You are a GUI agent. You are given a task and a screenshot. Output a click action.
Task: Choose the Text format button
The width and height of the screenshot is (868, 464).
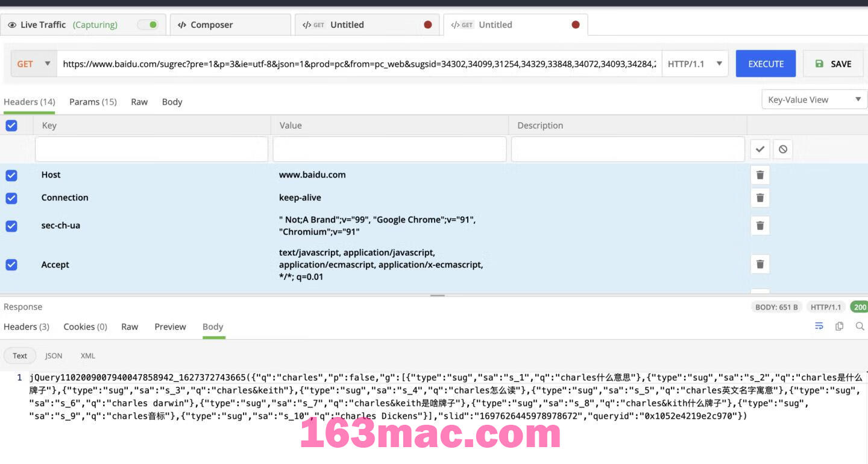20,355
